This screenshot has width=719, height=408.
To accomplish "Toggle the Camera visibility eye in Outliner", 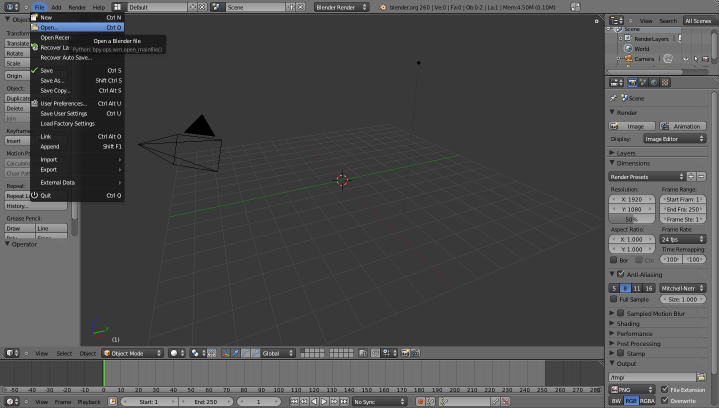I will [686, 59].
